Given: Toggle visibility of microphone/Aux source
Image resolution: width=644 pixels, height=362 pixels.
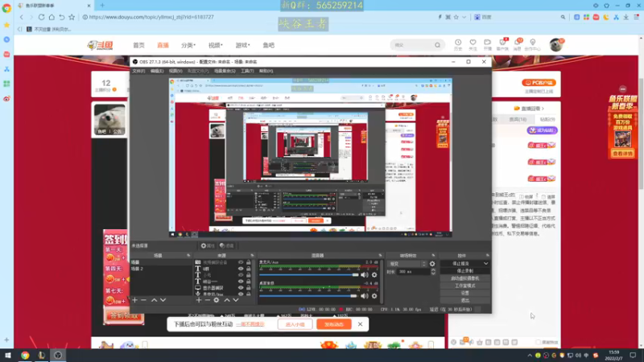Looking at the screenshot, I should (x=241, y=294).
